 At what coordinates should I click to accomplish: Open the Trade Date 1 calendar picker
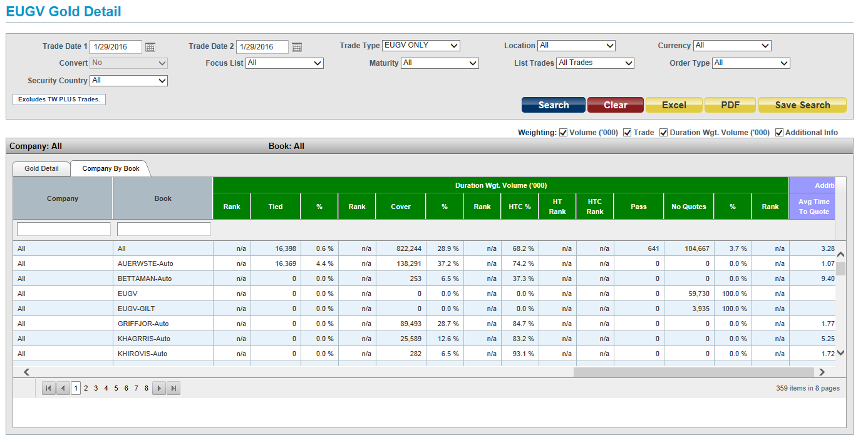150,47
